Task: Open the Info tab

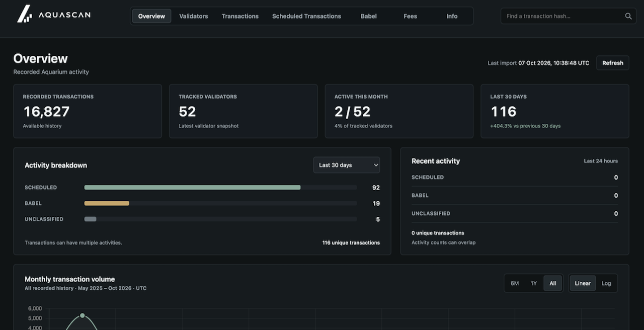Action: [x=452, y=16]
